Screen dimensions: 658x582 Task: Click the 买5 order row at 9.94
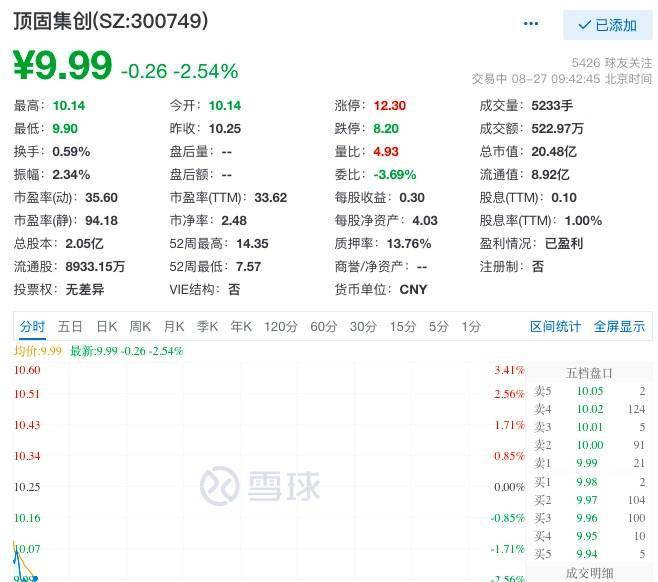(590, 554)
